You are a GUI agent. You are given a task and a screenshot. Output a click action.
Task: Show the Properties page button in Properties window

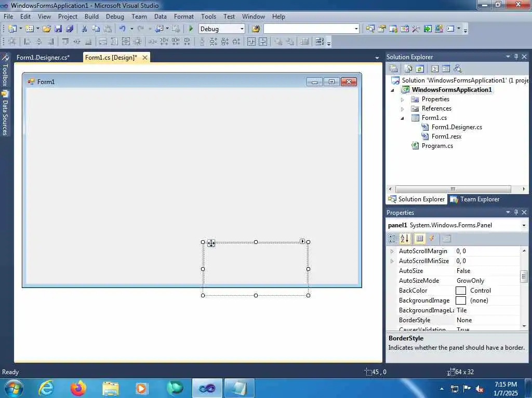[x=420, y=239]
